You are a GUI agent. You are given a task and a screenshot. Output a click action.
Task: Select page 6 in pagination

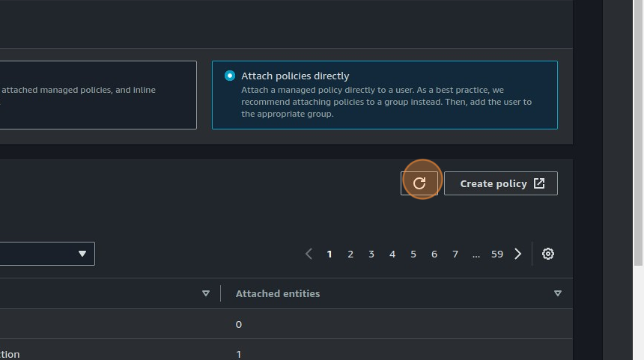coord(434,254)
